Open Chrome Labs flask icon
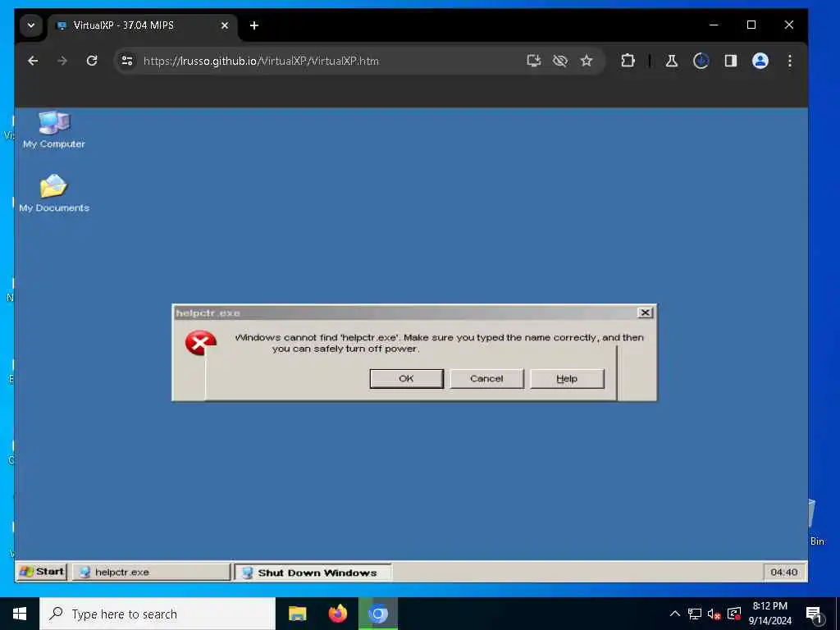Image resolution: width=840 pixels, height=630 pixels. (x=671, y=61)
